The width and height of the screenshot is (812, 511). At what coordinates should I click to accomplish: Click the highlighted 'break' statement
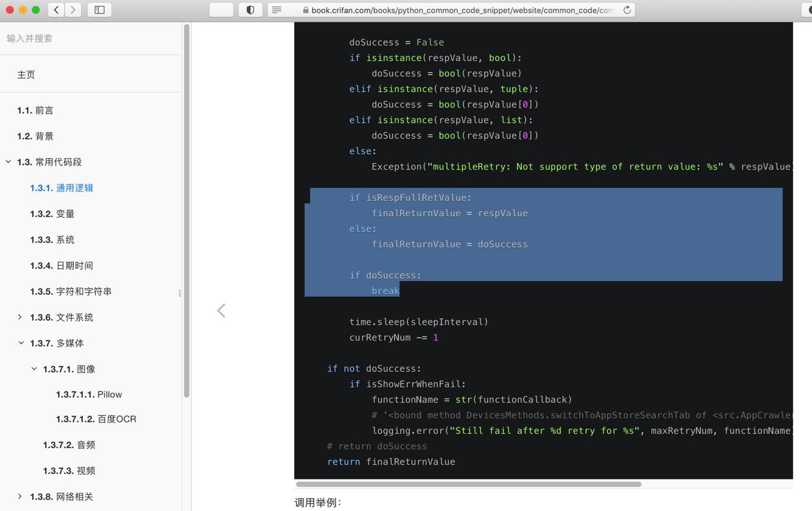[386, 291]
